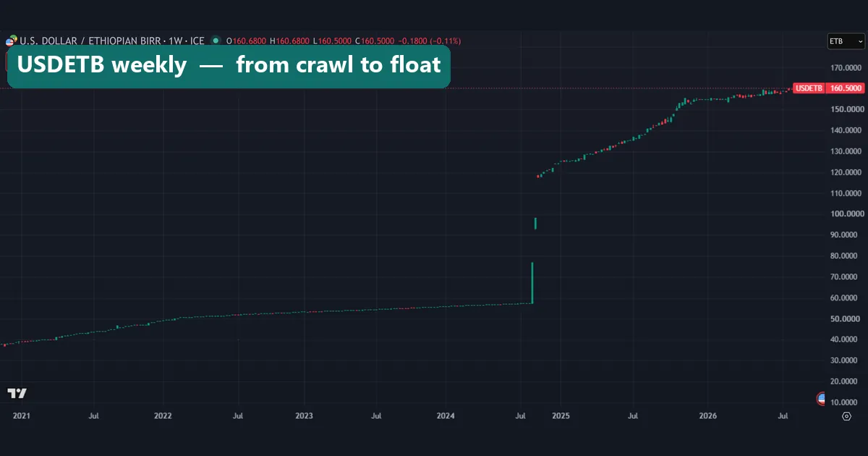Click the 130.0000 price axis label
This screenshot has height=456, width=868.
click(846, 151)
